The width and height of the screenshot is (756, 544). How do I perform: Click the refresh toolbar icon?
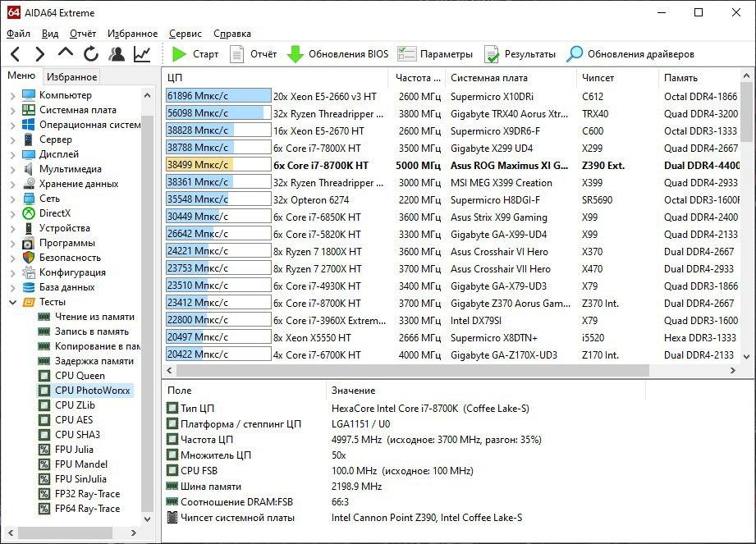(90, 54)
